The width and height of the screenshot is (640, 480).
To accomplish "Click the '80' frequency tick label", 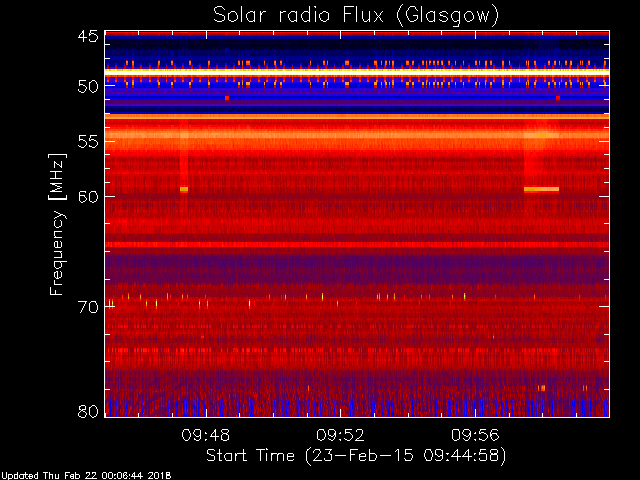I will 88,411.
